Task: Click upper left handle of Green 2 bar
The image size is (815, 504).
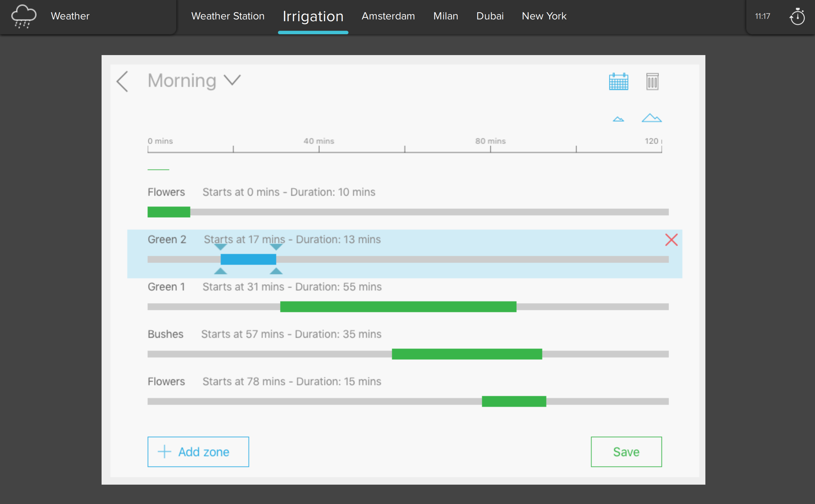Action: pyautogui.click(x=220, y=247)
